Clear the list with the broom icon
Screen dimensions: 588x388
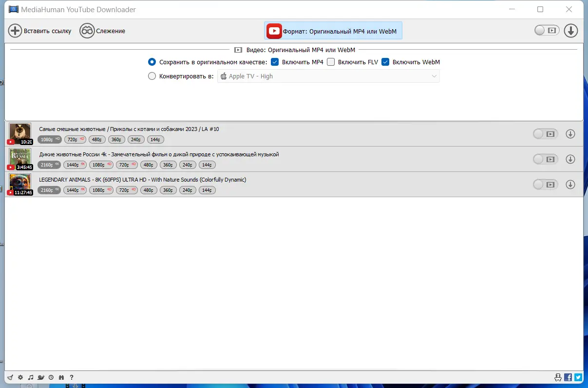[10, 377]
